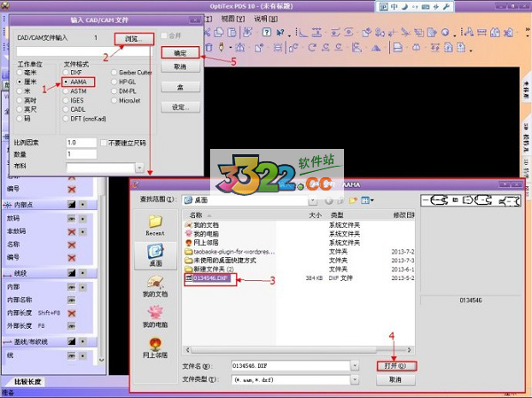Open the 查找范围 location dropdown

(313, 200)
